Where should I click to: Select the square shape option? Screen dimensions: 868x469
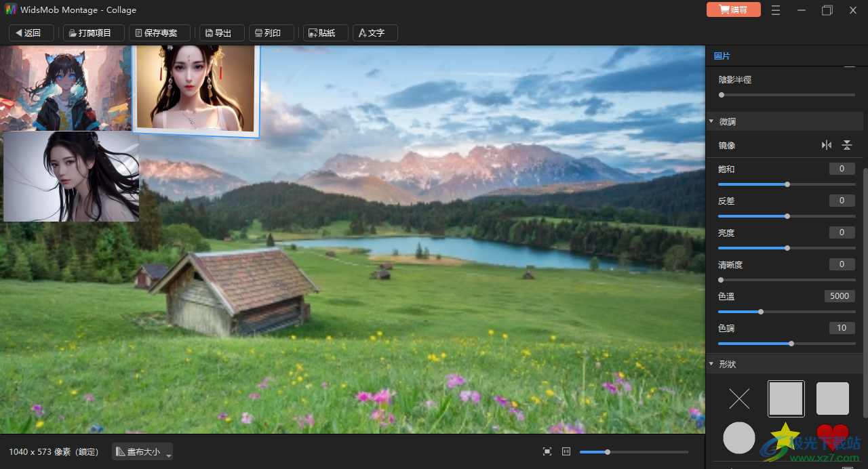[786, 399]
